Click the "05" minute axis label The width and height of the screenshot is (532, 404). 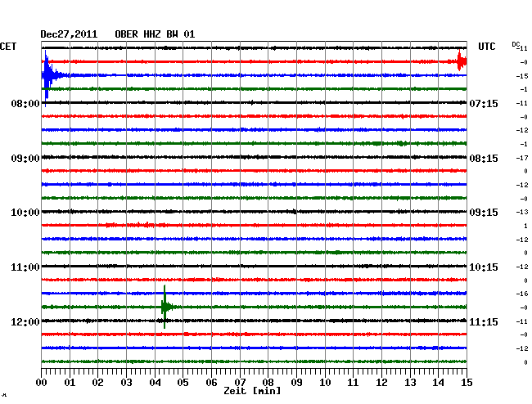pyautogui.click(x=183, y=382)
